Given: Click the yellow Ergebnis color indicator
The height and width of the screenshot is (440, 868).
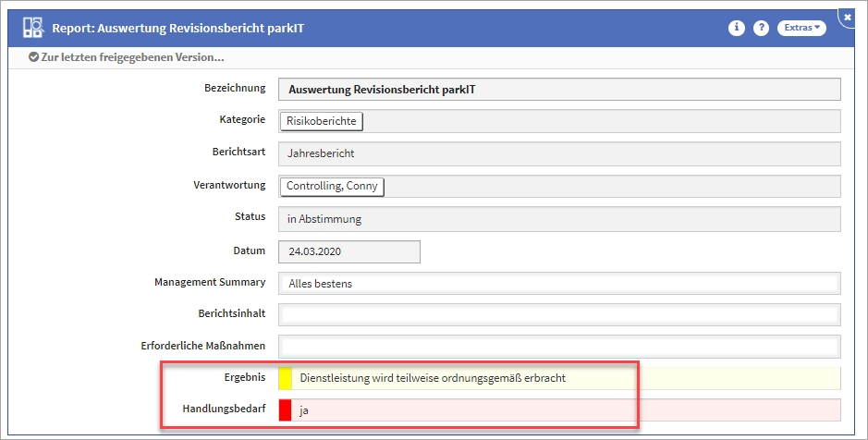Looking at the screenshot, I should coord(285,378).
